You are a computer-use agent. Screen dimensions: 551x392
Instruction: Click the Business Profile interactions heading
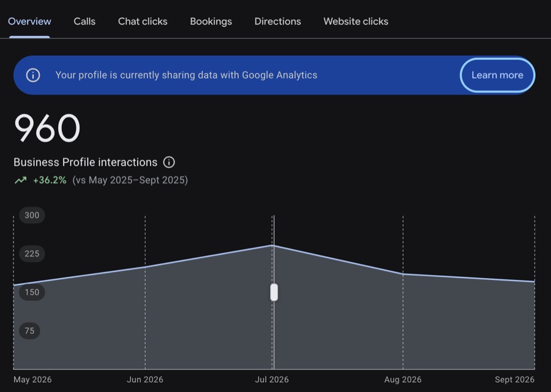(85, 162)
